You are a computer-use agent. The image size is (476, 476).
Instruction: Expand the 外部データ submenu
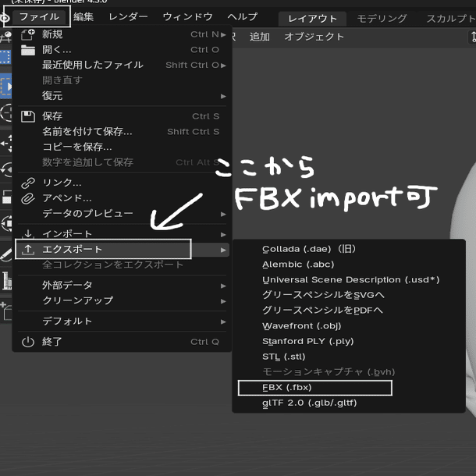tap(122, 286)
